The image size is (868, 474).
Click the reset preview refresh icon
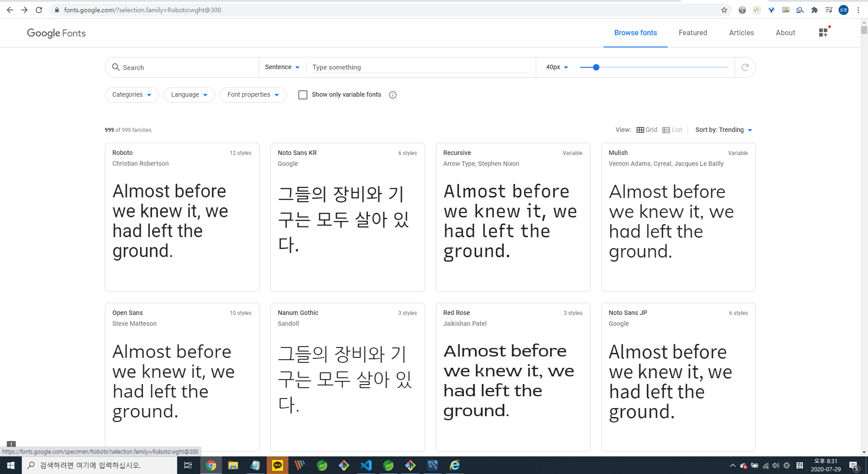745,67
